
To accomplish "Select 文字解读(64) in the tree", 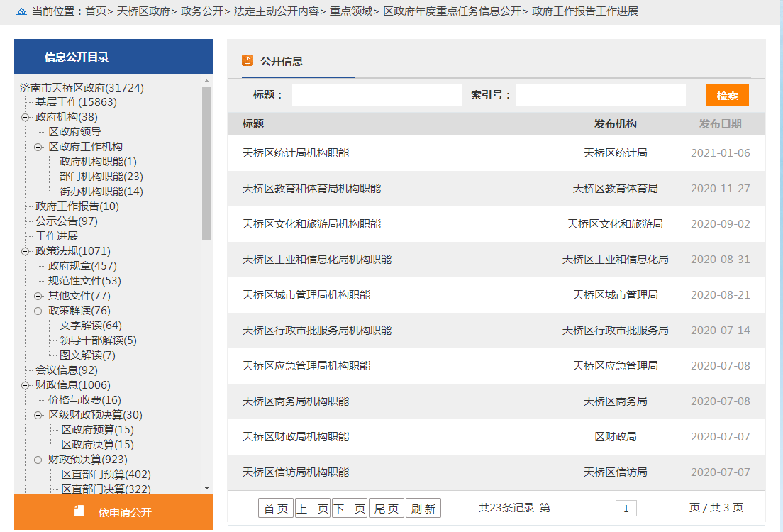I will [90, 326].
